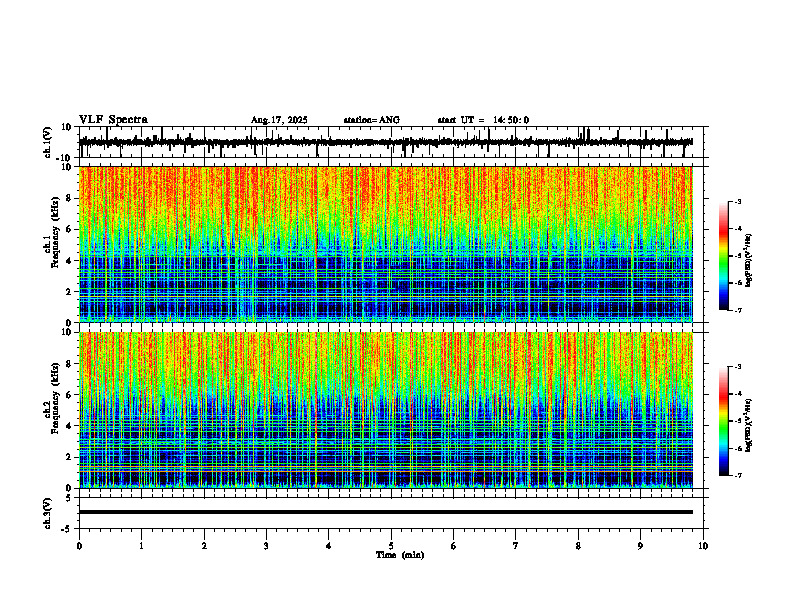Click the 'ch.1(V)' waveform axis label
The width and height of the screenshot is (792, 612).
coord(48,142)
